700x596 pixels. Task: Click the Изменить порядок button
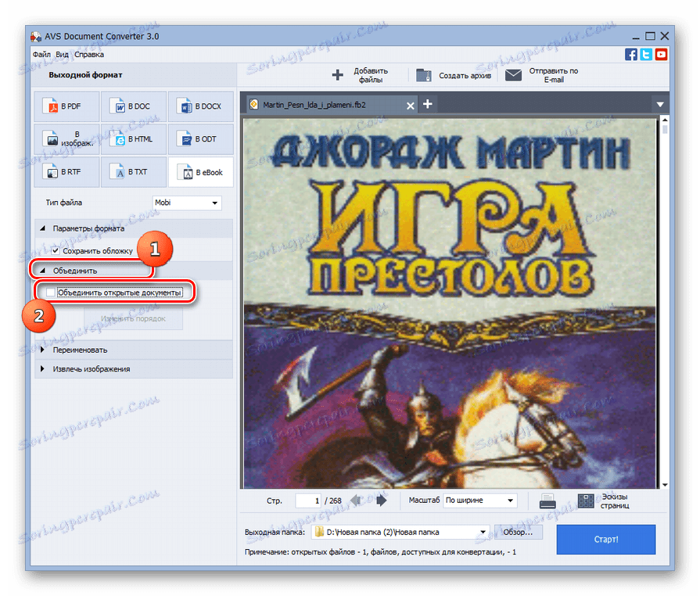tap(133, 319)
